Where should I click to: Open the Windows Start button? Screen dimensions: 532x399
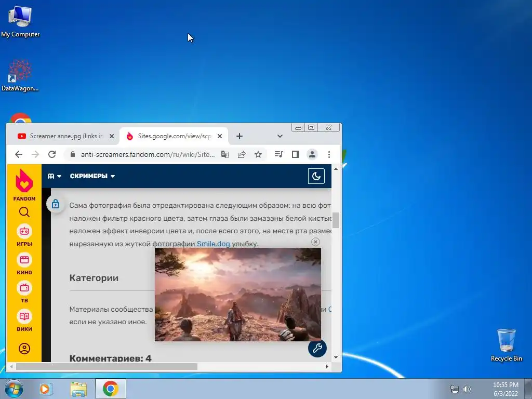click(x=14, y=389)
